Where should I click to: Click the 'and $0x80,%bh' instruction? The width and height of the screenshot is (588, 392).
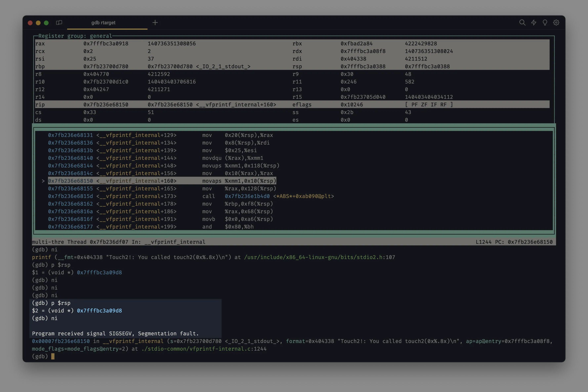coord(228,227)
